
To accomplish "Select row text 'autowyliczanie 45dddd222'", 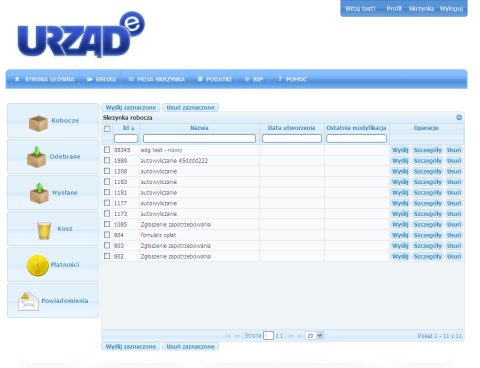I will (174, 161).
